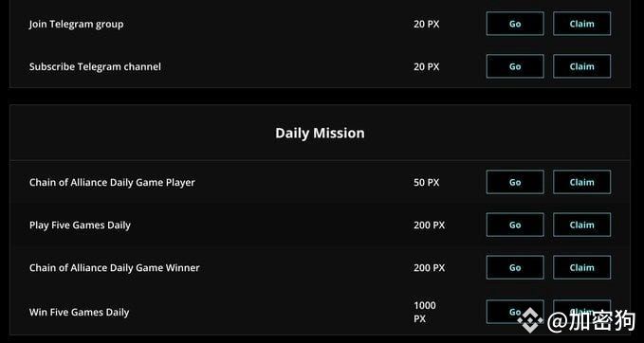Claim the Join Telegram group reward
The image size is (644, 343).
click(581, 24)
